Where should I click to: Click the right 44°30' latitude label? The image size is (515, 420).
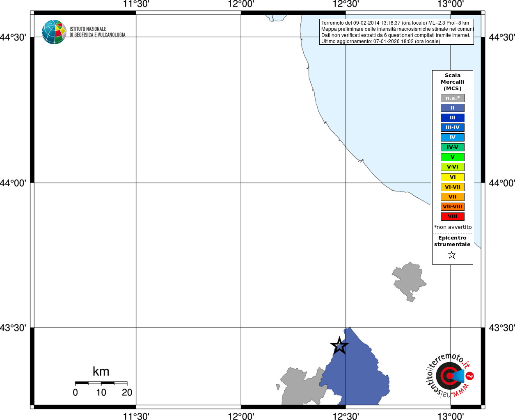(x=501, y=37)
